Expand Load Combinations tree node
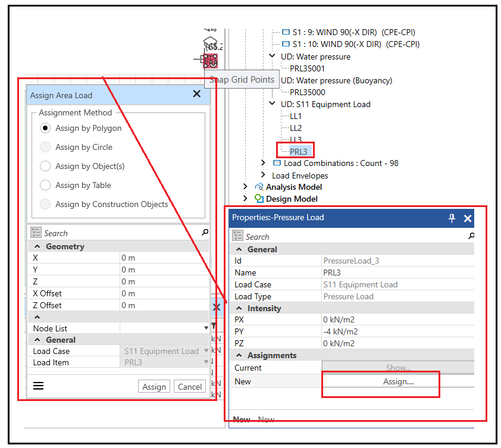501x448 pixels. tap(263, 162)
